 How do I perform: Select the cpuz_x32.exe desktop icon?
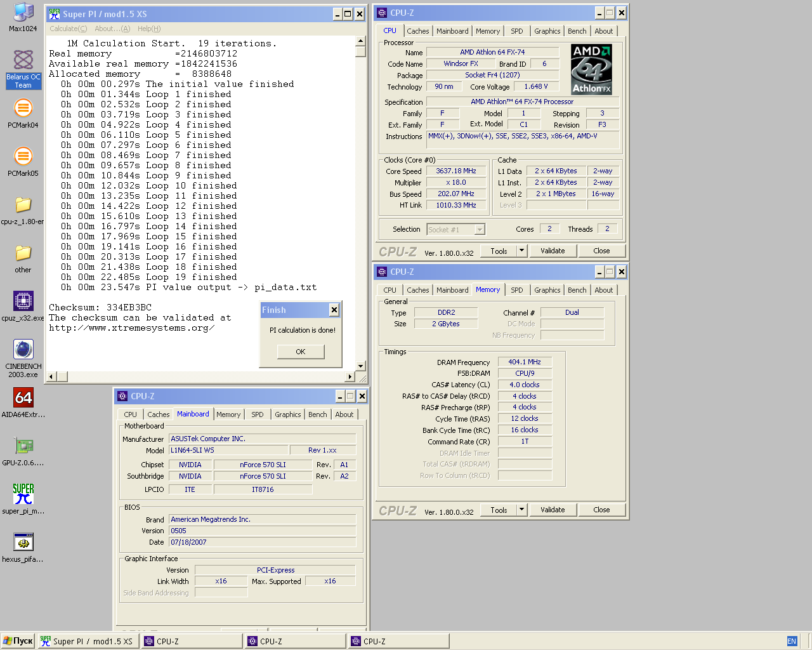pyautogui.click(x=23, y=307)
